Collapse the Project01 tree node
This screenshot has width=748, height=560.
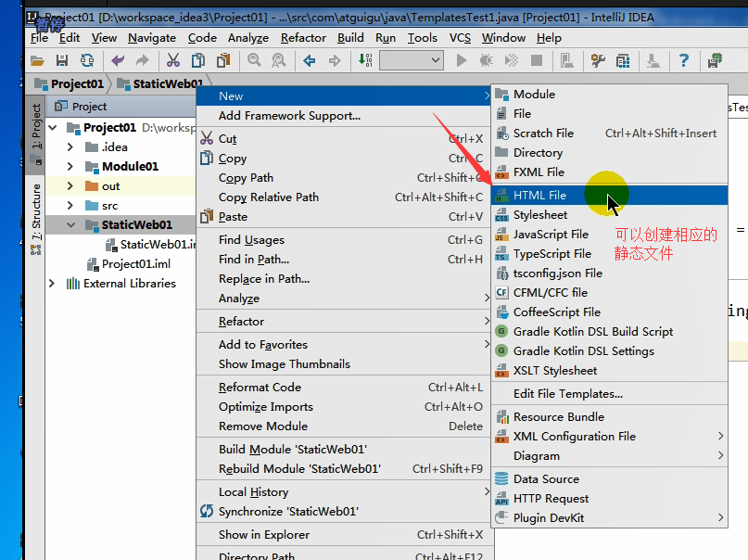(x=53, y=128)
